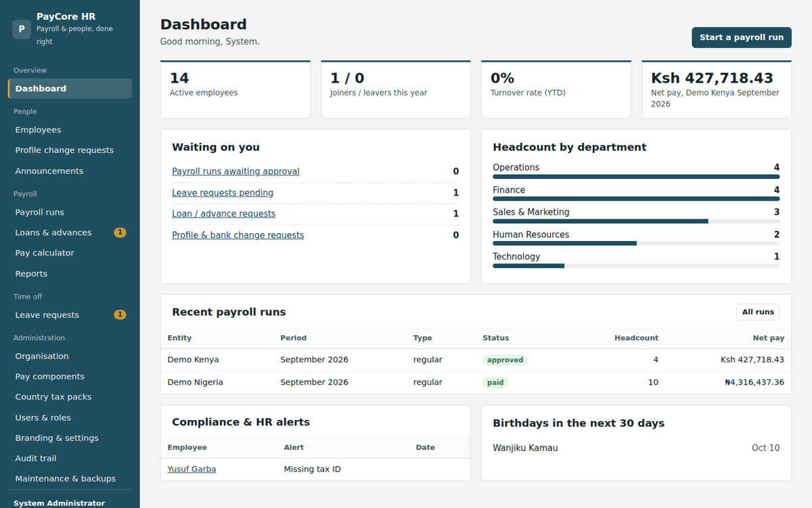Select the Demo Kenya payroll row entity
The image size is (812, 508).
point(193,360)
